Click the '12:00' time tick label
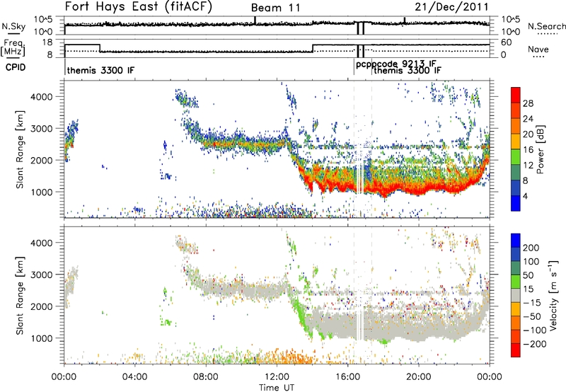Screen dimensions: 566x392 pos(277,377)
